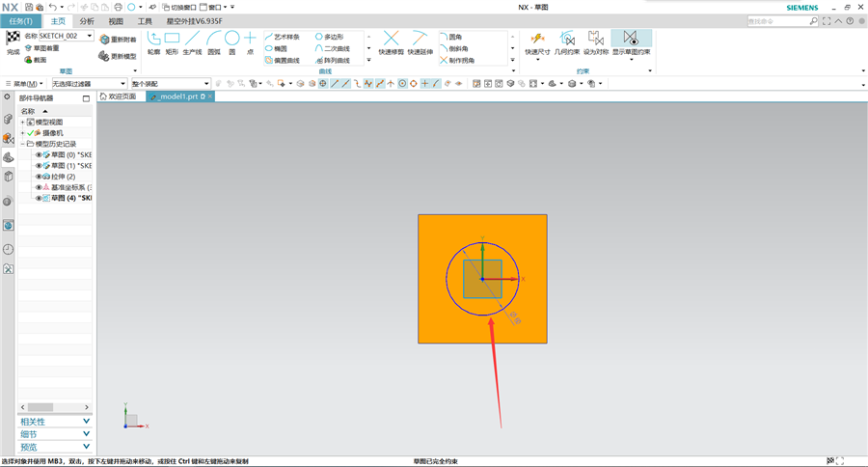Open the 菜单(M) menu dropdown
The width and height of the screenshot is (868, 467).
click(x=24, y=84)
